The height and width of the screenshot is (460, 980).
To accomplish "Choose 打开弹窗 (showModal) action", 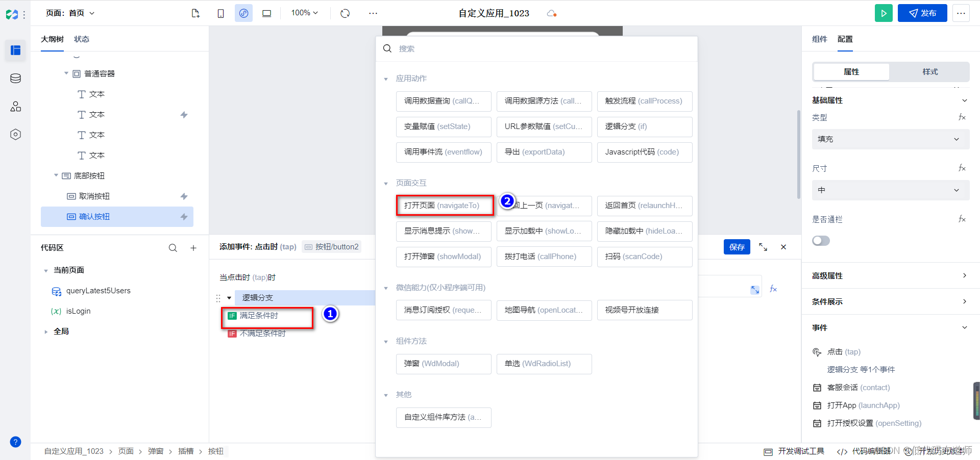I will (x=444, y=257).
